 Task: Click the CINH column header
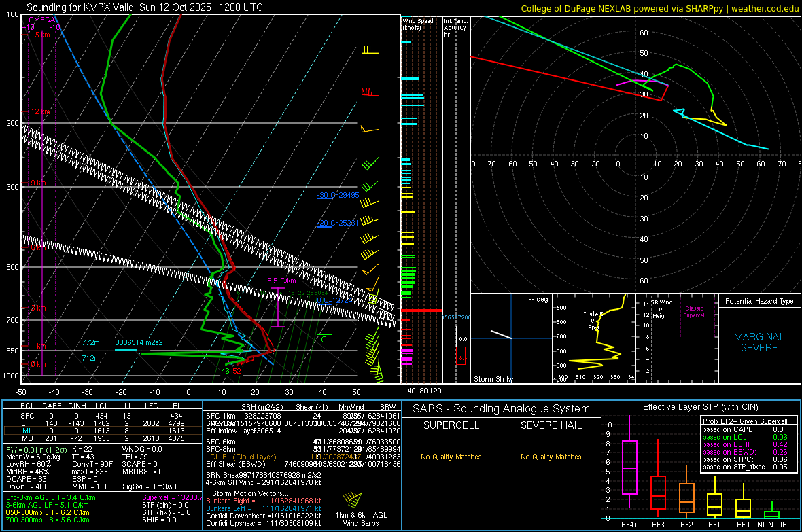[77, 406]
